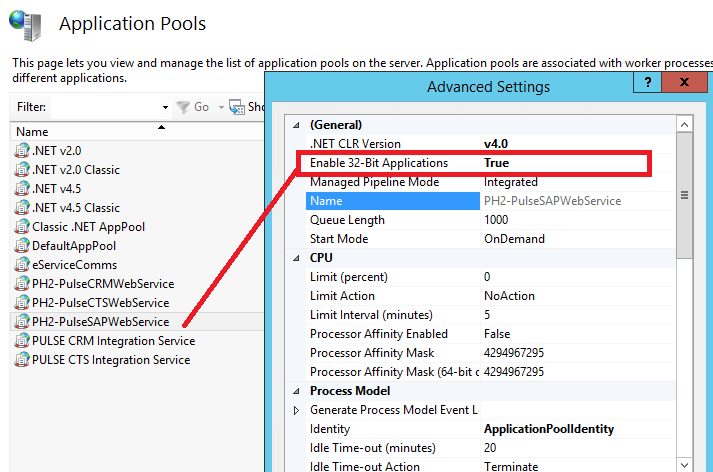Select PULSE CTS Integration Service pool
Viewport: 713px width, 472px height.
[x=110, y=360]
